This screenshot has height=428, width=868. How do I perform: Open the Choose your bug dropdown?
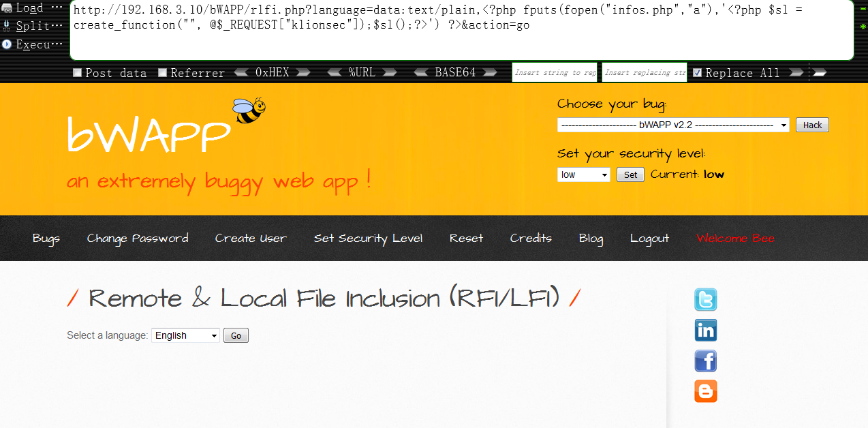click(673, 125)
